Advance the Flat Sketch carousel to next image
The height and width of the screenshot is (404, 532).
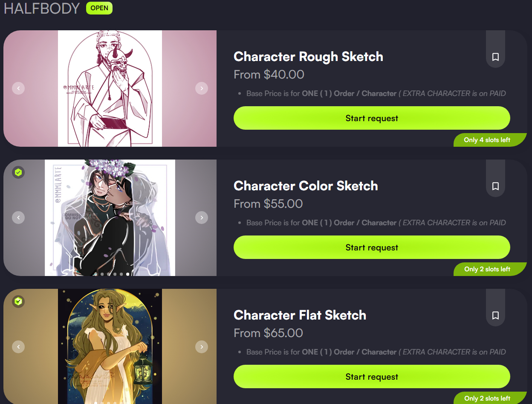point(202,347)
